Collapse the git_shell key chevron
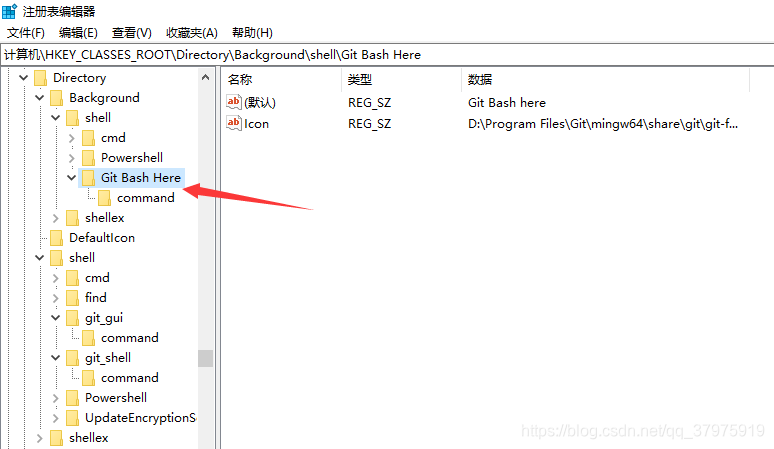Viewport: 774px width, 449px height. click(x=55, y=358)
